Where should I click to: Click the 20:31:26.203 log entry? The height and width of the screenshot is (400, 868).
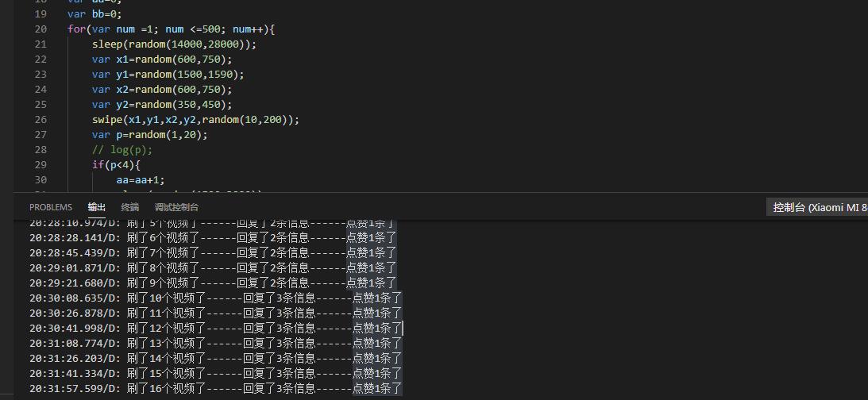(216, 359)
